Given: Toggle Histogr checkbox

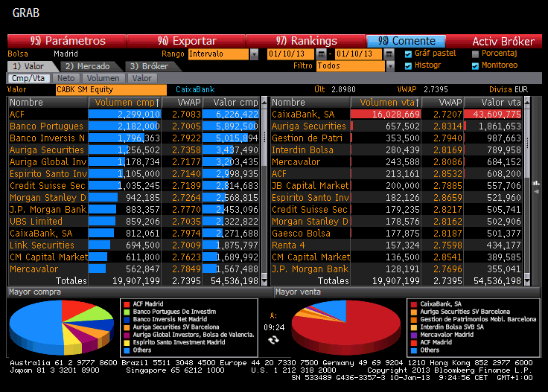Looking at the screenshot, I should pos(408,66).
